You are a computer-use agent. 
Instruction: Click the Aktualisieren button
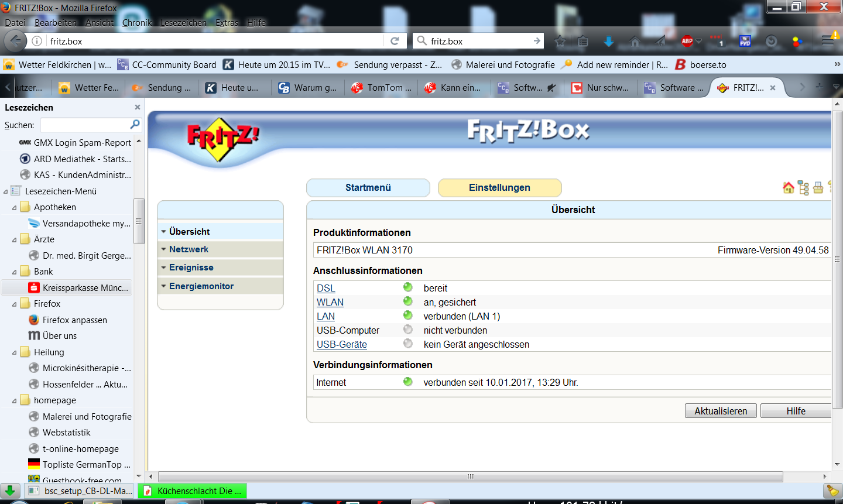point(721,411)
